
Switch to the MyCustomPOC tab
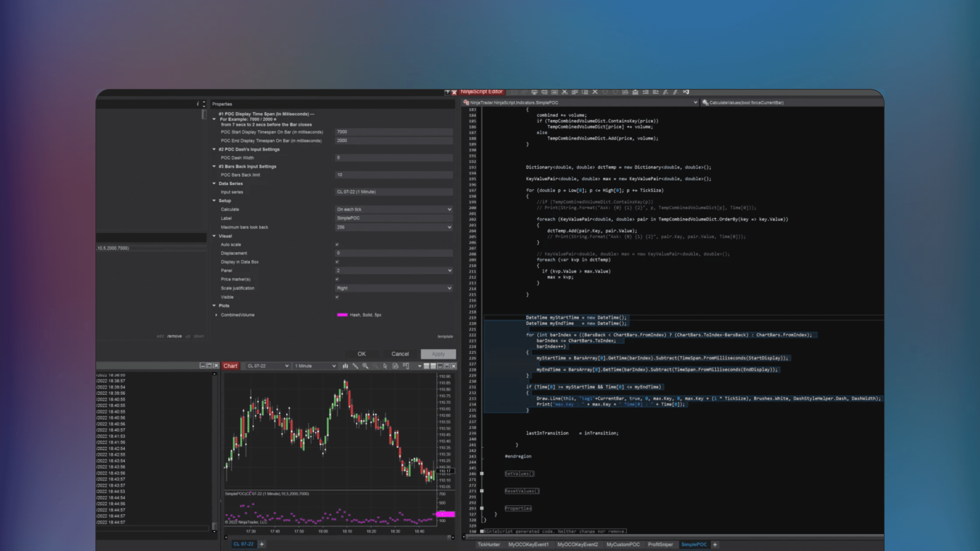[x=623, y=545]
